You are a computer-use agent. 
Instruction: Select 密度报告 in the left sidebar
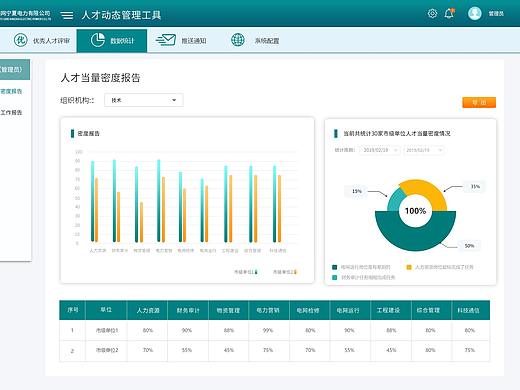[11, 91]
